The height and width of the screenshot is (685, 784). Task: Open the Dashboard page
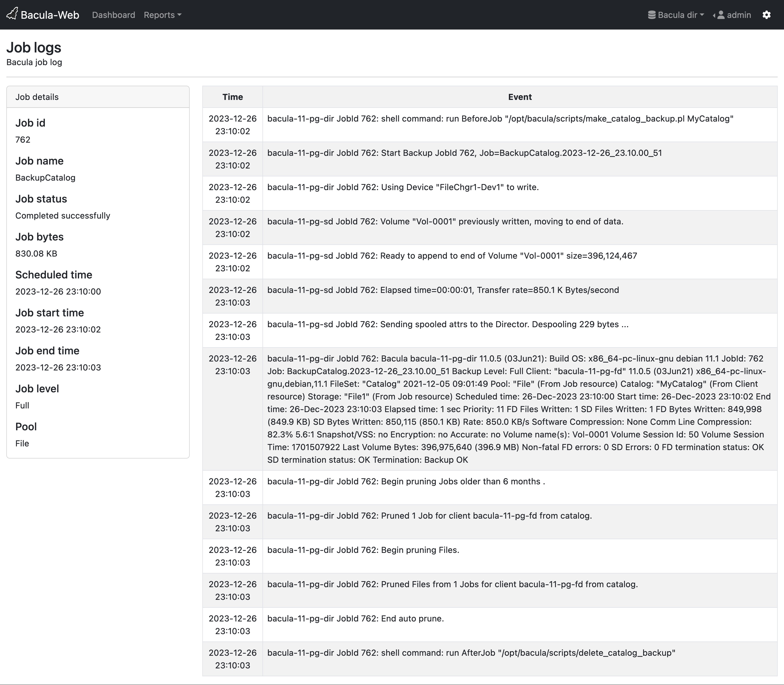[114, 15]
